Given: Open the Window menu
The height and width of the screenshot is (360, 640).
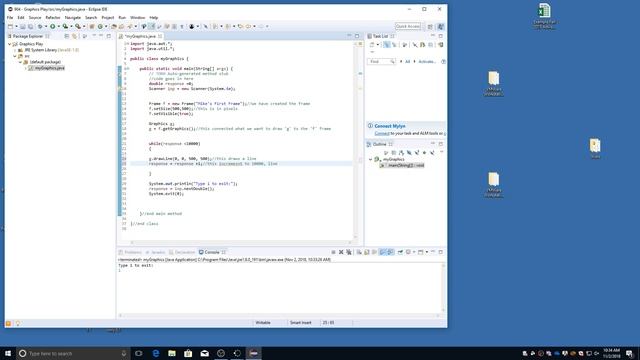Looking at the screenshot, I should 138,18.
